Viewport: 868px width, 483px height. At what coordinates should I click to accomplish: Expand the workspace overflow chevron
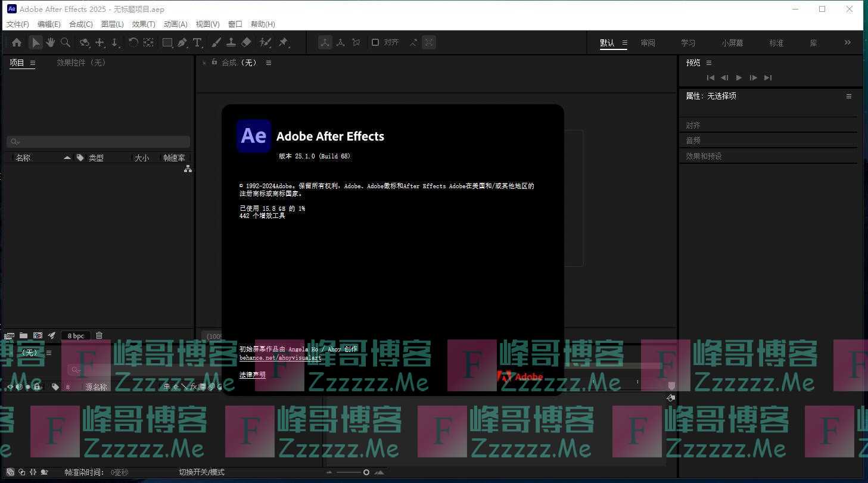(848, 42)
